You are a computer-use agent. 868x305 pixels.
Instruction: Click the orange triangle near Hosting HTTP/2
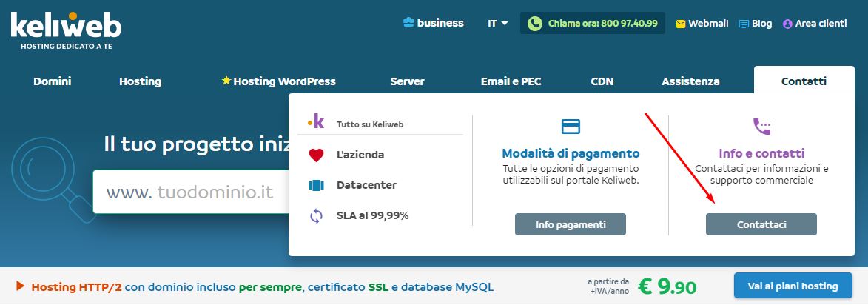point(21,286)
